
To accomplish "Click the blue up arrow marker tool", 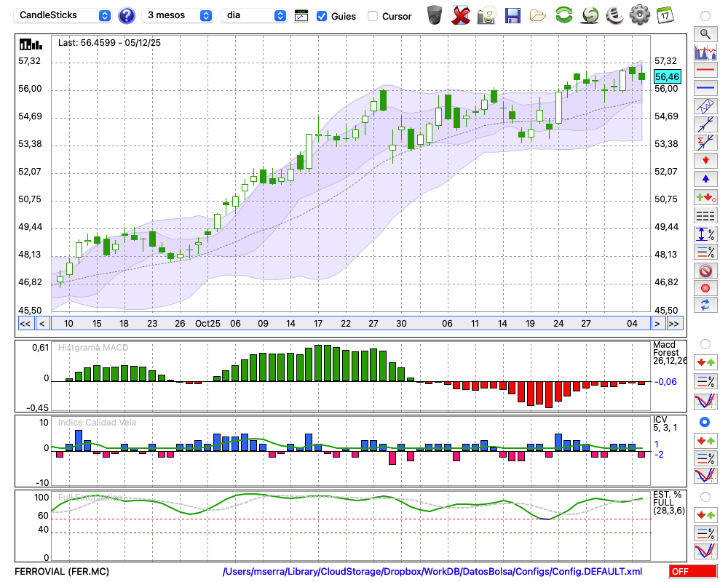I will [x=705, y=179].
